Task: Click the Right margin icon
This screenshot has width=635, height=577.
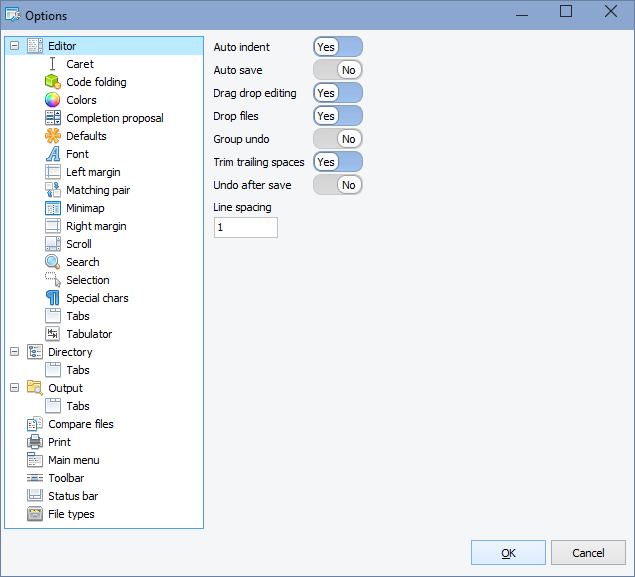Action: tap(53, 226)
